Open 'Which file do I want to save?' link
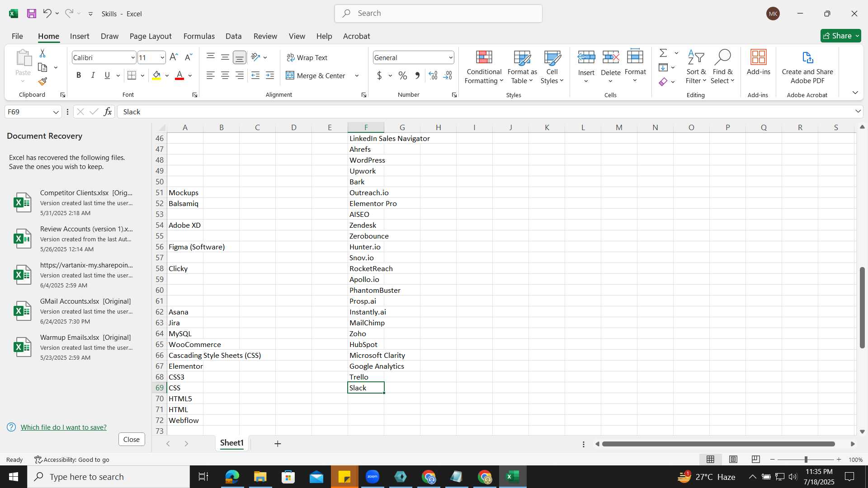868x488 pixels. (64, 427)
